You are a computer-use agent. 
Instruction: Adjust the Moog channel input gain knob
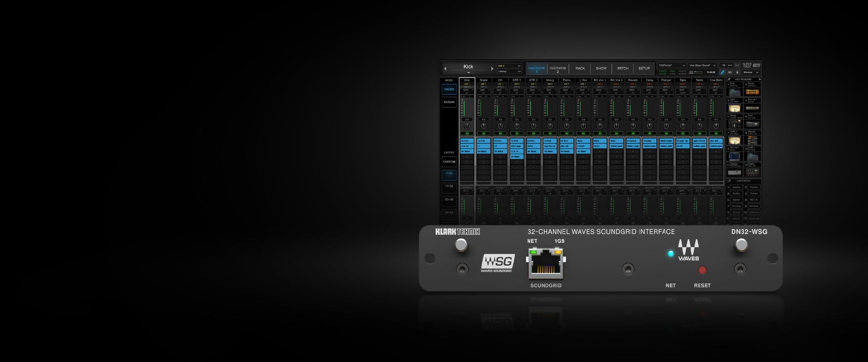(550, 126)
